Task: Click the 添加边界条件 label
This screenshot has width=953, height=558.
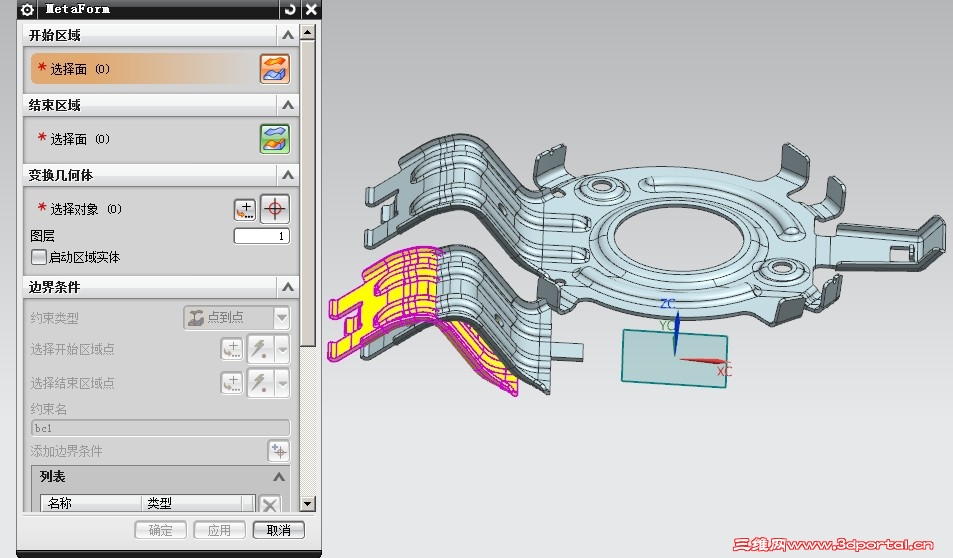Action: point(66,451)
